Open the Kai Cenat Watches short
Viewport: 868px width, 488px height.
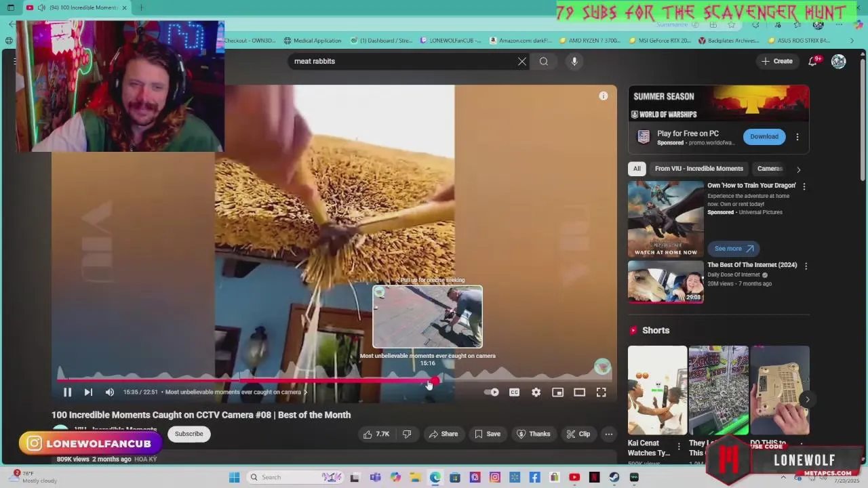pyautogui.click(x=657, y=390)
